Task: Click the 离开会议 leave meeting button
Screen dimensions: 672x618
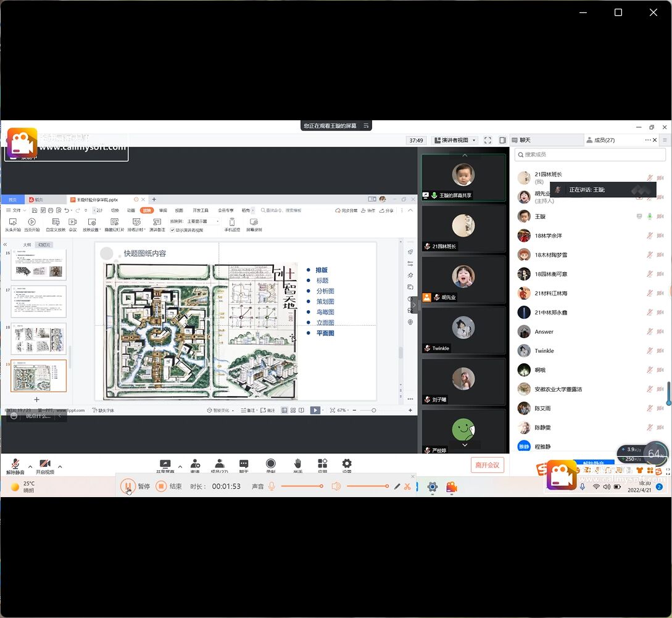Action: 487,464
